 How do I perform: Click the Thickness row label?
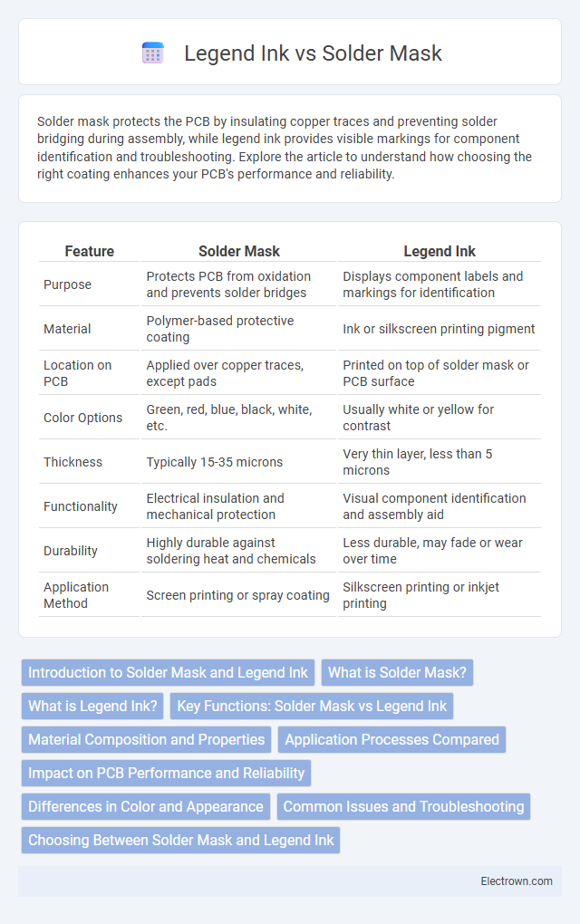coord(72,462)
